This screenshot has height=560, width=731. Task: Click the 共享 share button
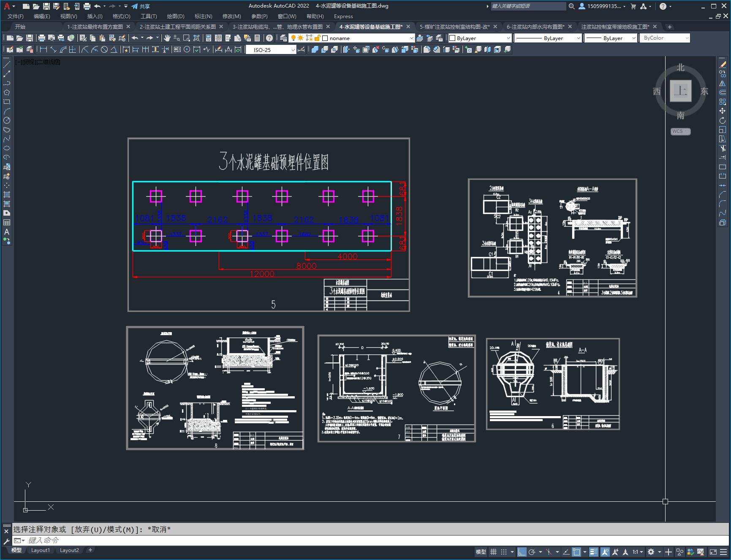(141, 6)
